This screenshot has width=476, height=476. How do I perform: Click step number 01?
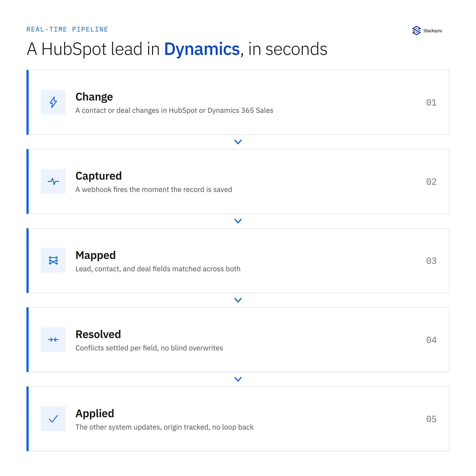[x=431, y=102]
